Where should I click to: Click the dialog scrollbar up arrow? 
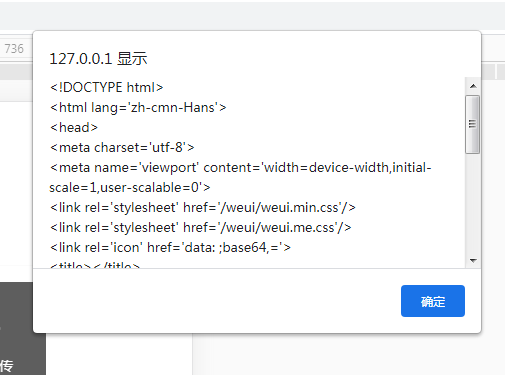473,86
